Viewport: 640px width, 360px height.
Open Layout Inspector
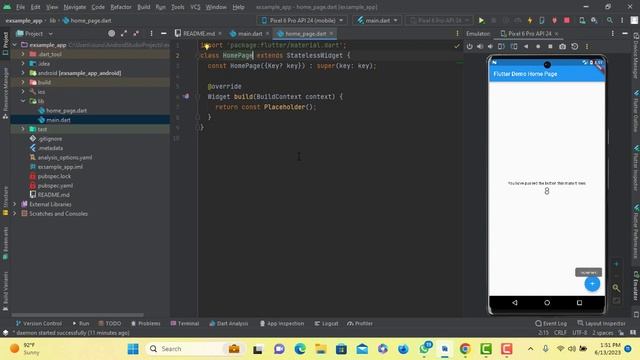point(601,323)
